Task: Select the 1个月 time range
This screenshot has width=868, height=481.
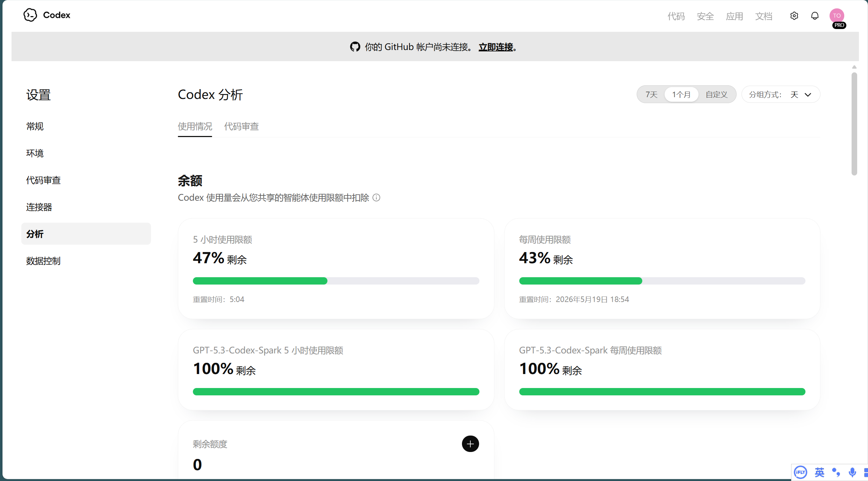Action: pos(681,95)
